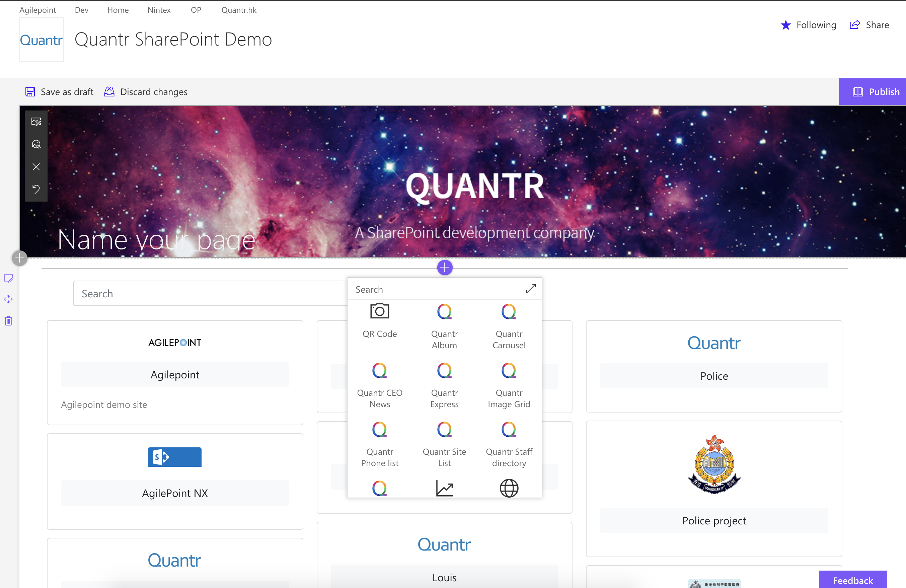The width and height of the screenshot is (906, 588).
Task: Open the Louis site card
Action: pos(444,577)
